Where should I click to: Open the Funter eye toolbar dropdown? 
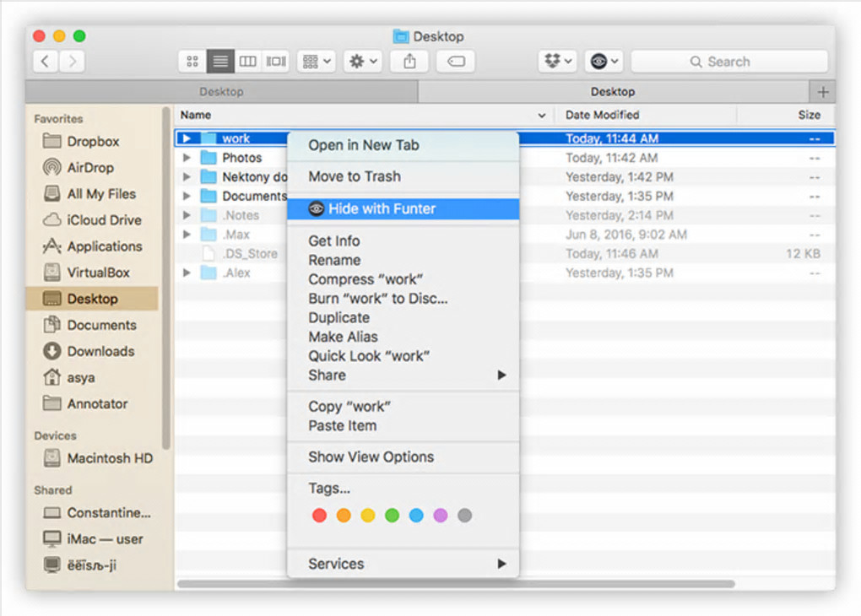coord(603,61)
